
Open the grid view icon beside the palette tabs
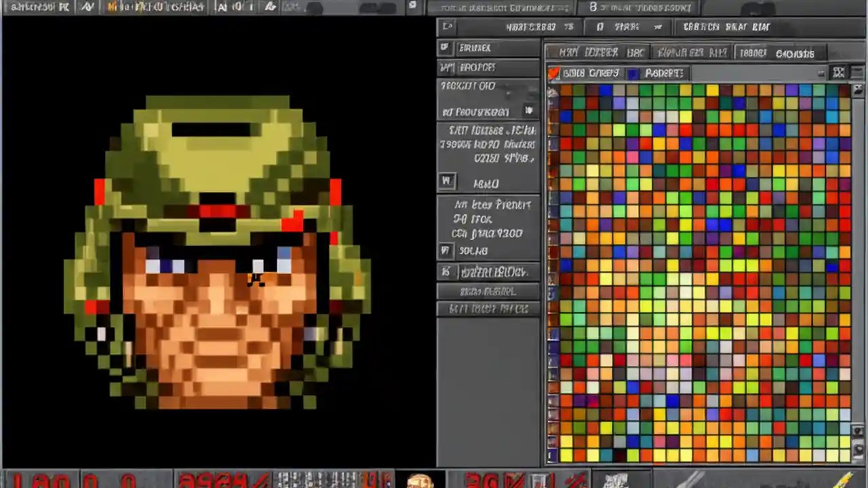(839, 72)
